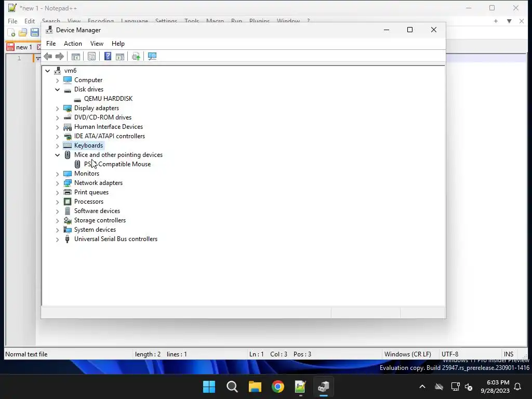Expand the System devices node

tap(57, 230)
